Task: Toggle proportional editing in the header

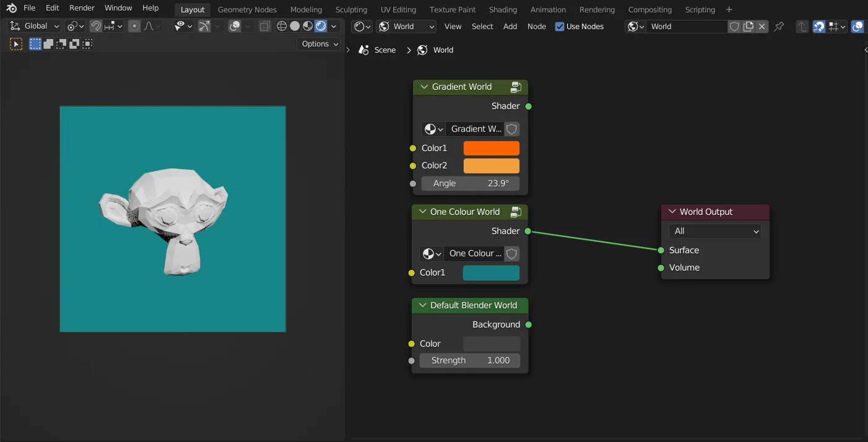Action: pos(134,26)
